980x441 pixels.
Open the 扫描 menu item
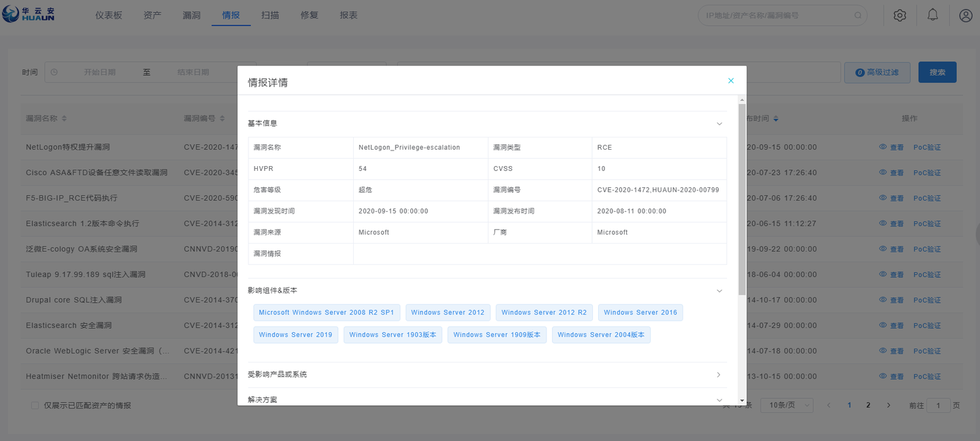[x=270, y=14]
